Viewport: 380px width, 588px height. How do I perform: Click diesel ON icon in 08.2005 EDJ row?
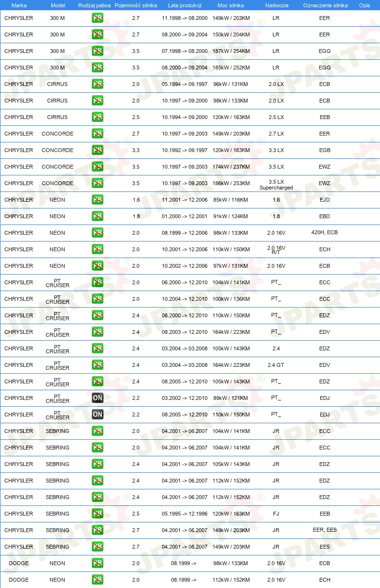click(x=98, y=415)
